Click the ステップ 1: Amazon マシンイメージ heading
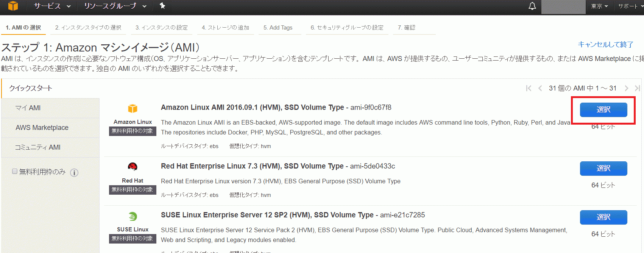Screen dimensions: 644x253 100,48
